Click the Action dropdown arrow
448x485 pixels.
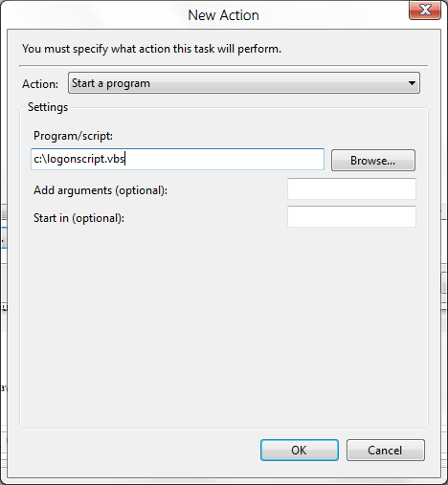[x=412, y=83]
